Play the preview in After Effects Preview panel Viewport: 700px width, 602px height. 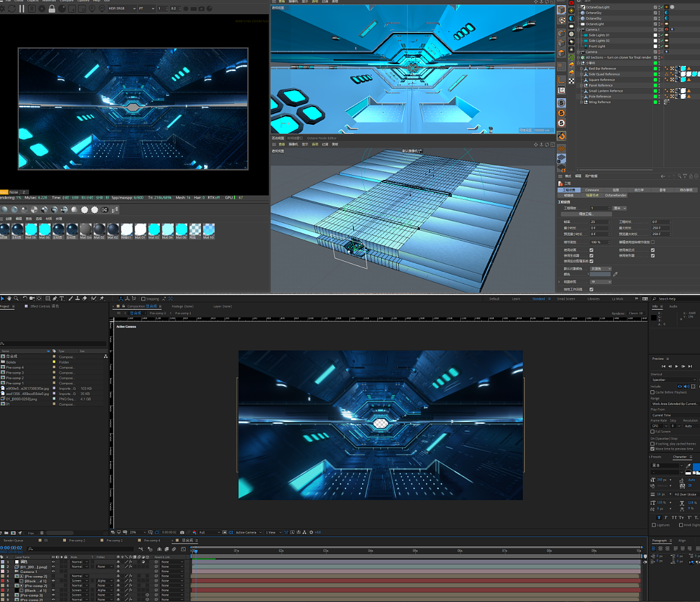click(677, 366)
